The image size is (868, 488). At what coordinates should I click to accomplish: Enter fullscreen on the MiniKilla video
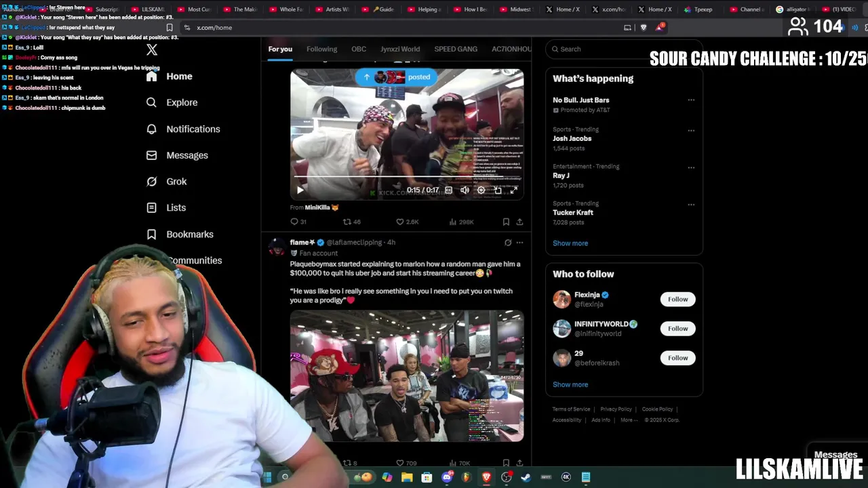pyautogui.click(x=513, y=190)
